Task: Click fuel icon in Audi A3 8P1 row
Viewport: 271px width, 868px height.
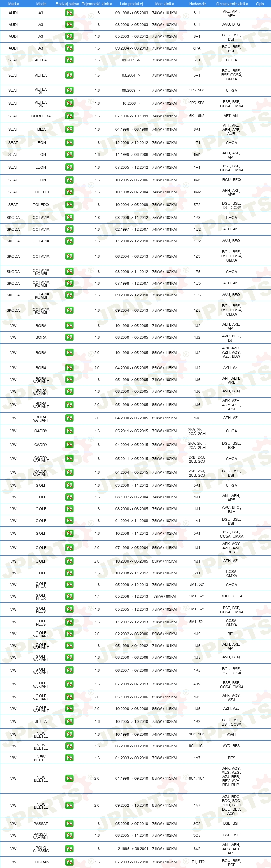Action: pyautogui.click(x=69, y=36)
